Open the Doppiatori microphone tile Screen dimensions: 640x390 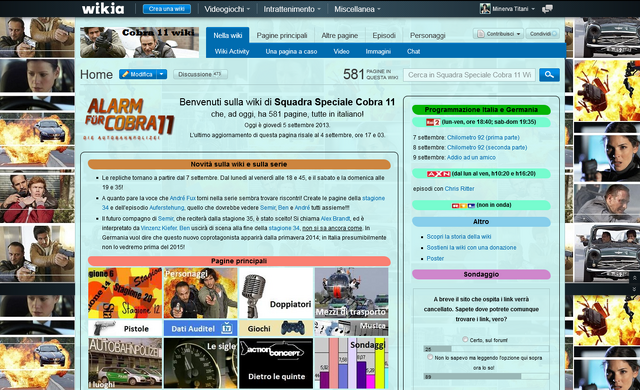(276, 293)
